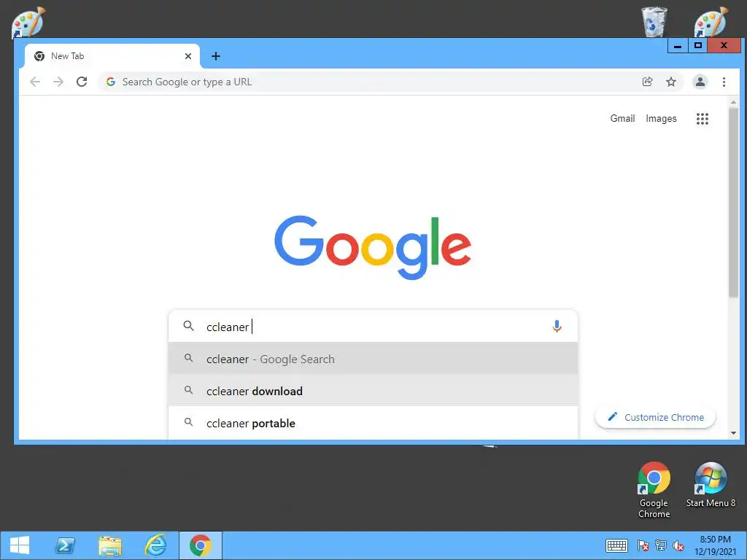
Task: Open a new tab with the plus button
Action: (x=216, y=56)
